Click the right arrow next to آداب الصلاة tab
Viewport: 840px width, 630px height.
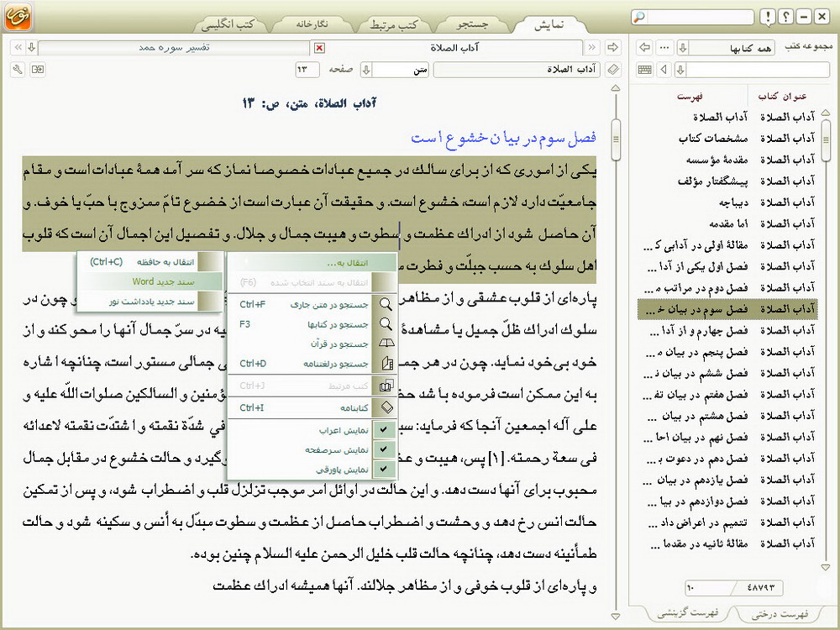[612, 48]
